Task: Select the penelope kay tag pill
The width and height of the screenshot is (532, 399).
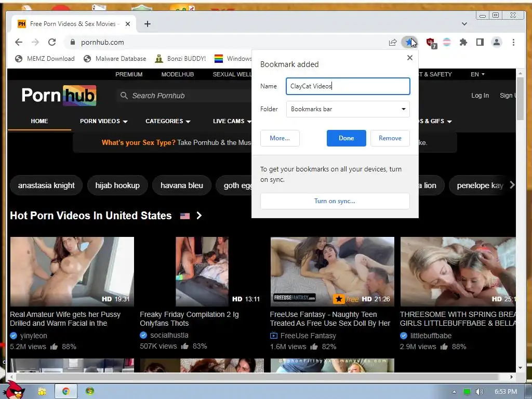Action: (x=480, y=185)
